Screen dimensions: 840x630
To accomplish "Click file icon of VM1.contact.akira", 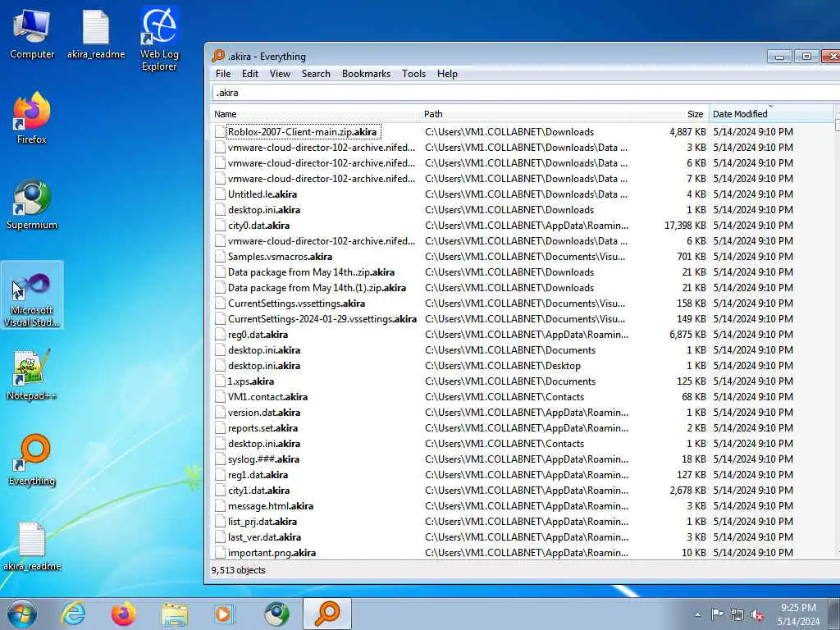I will point(220,397).
